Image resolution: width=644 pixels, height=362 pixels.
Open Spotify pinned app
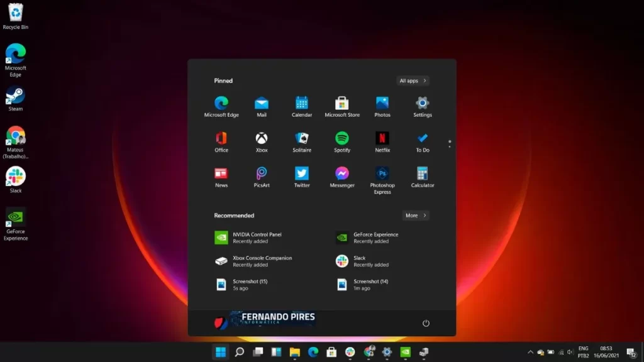[341, 142]
